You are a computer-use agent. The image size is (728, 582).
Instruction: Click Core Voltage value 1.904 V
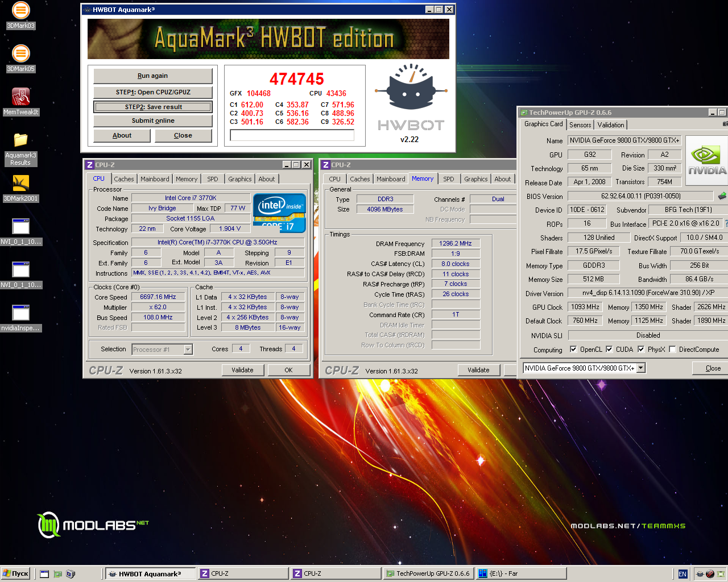[230, 228]
